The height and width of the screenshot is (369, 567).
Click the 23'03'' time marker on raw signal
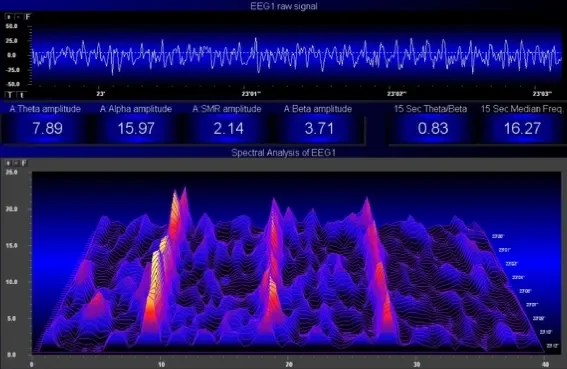(x=542, y=94)
